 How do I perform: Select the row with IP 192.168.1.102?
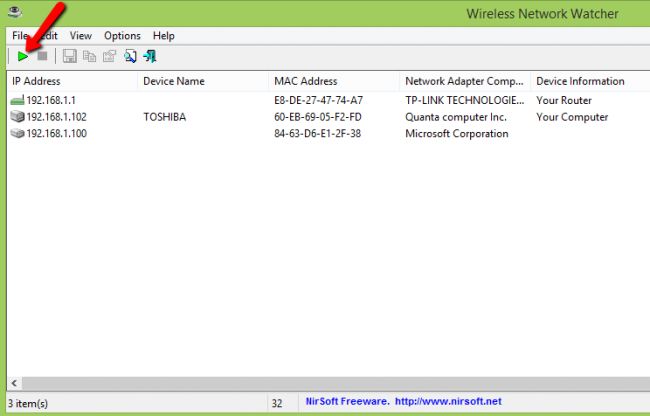[328, 117]
